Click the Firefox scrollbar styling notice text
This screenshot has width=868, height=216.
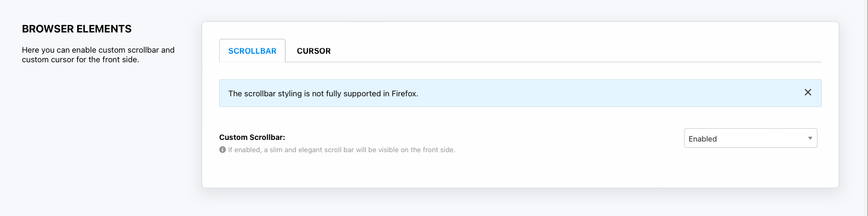[323, 94]
